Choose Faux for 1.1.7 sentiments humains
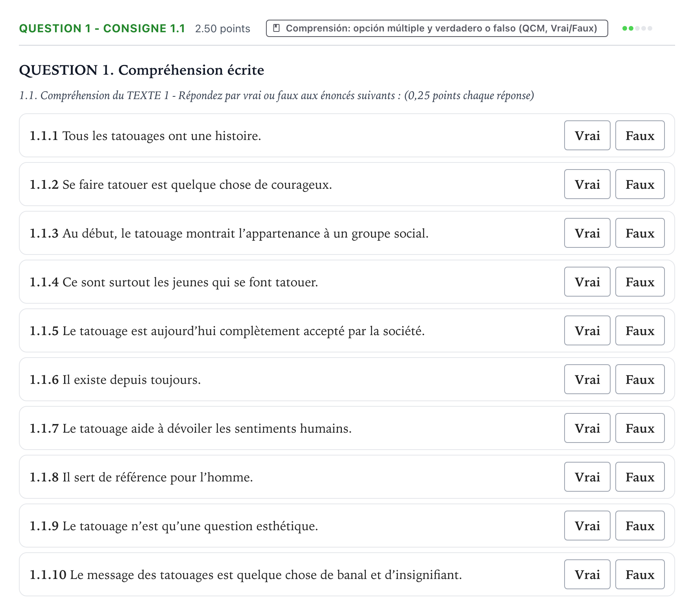The width and height of the screenshot is (694, 616). tap(640, 428)
